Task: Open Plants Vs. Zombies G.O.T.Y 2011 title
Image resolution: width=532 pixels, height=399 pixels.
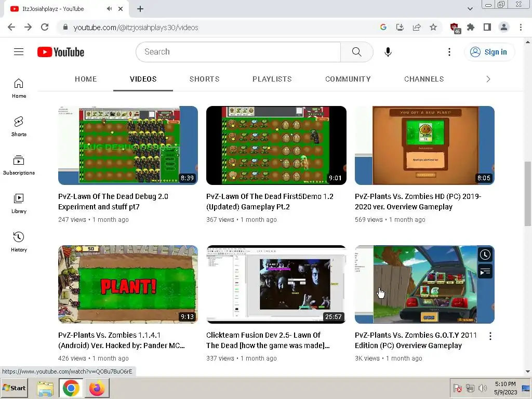Action: [x=416, y=340]
